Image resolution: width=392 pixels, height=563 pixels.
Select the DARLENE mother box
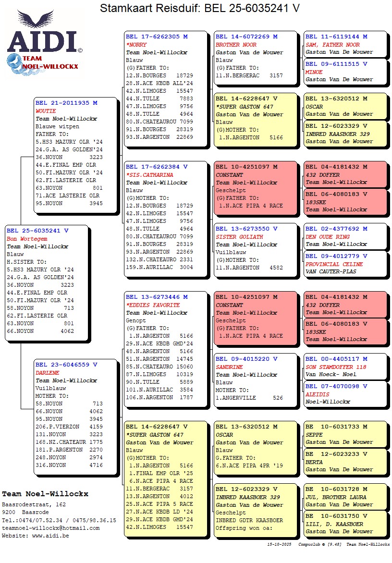point(75,416)
